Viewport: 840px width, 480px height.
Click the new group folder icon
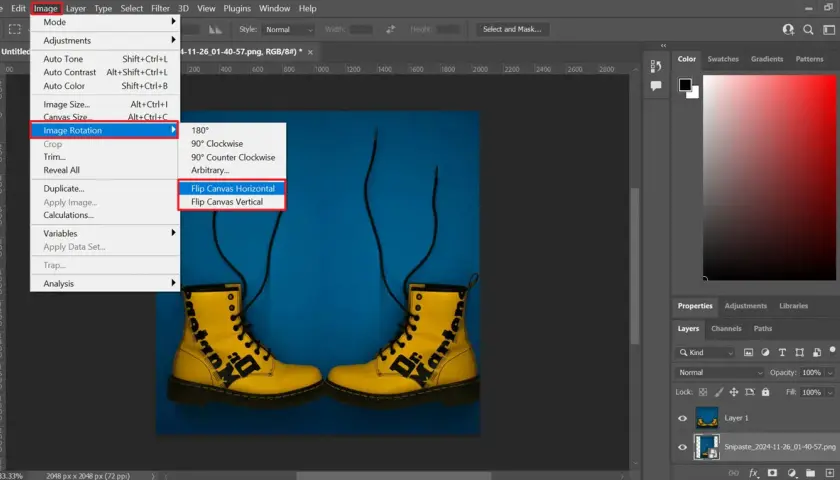pos(811,473)
